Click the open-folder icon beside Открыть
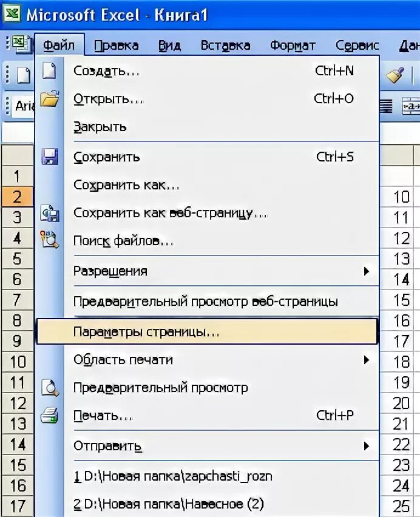 [49, 98]
